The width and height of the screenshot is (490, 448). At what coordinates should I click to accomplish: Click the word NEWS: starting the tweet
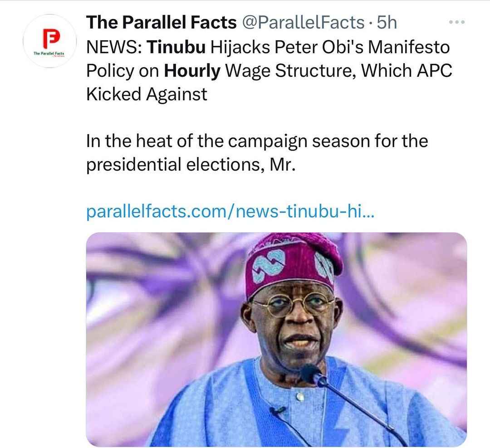coord(114,47)
